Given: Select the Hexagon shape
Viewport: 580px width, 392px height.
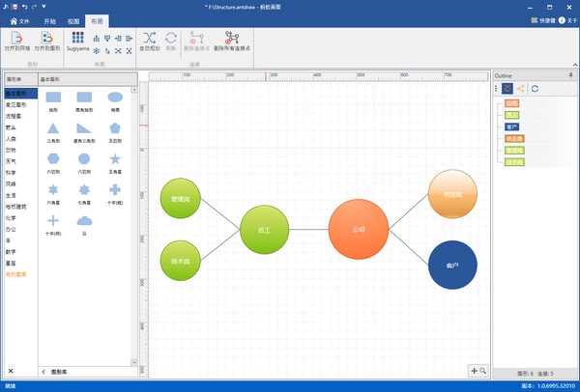Looking at the screenshot, I should [x=53, y=159].
